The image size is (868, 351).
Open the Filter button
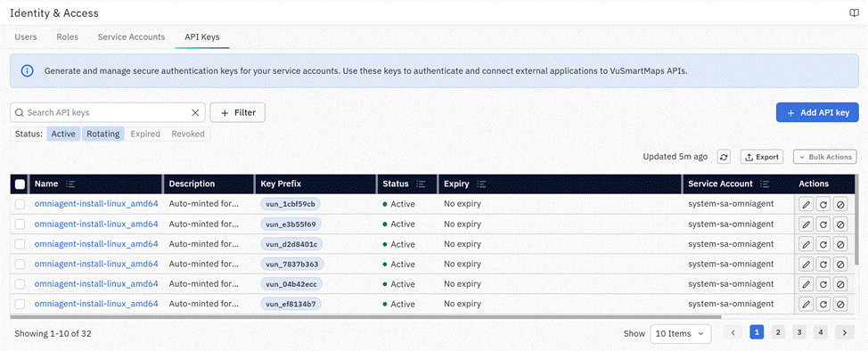point(237,112)
